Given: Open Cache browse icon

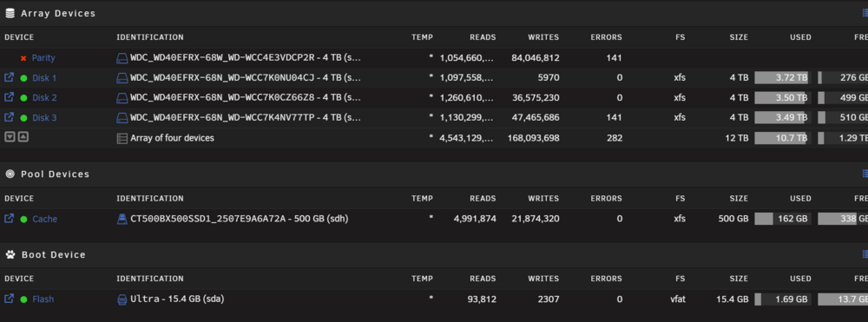Looking at the screenshot, I should click(10, 219).
